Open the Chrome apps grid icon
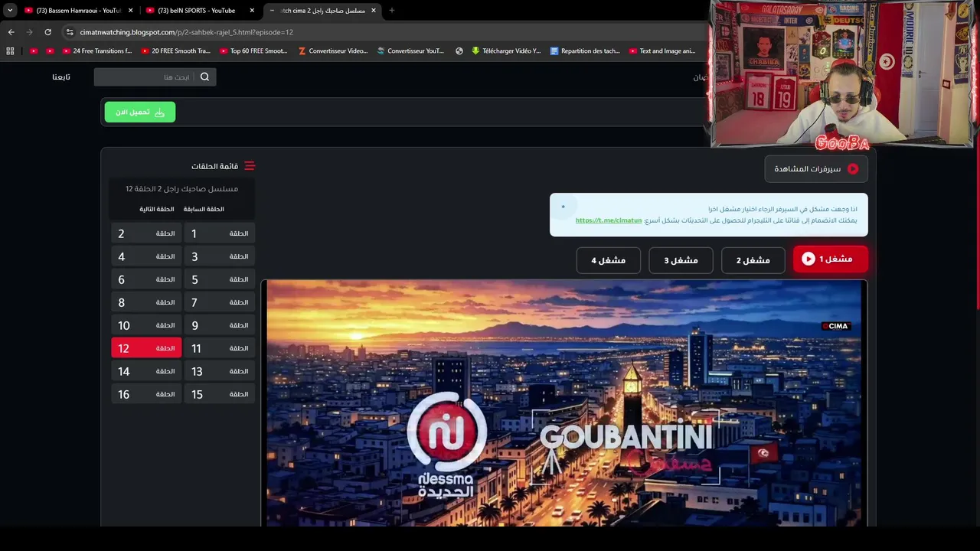980x551 pixels. [x=10, y=51]
